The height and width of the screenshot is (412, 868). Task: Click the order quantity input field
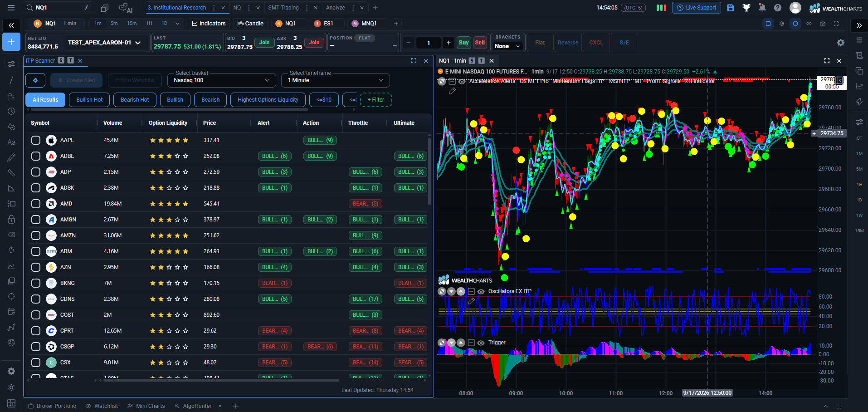click(429, 43)
